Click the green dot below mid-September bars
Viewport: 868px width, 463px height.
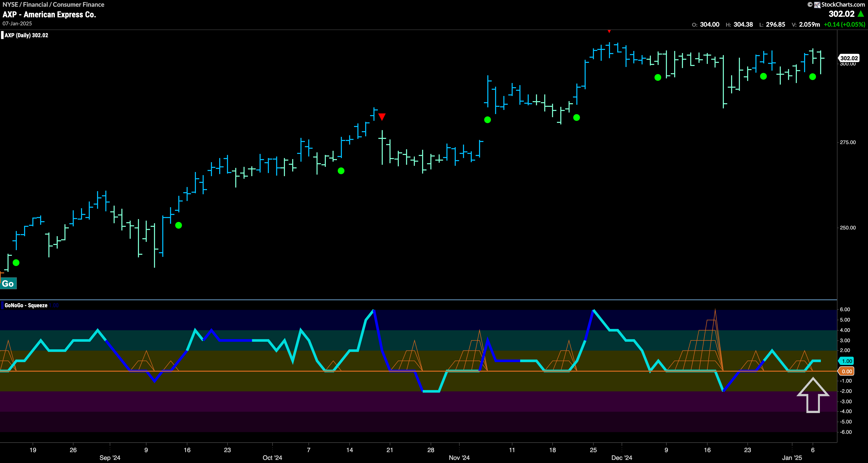pyautogui.click(x=179, y=225)
